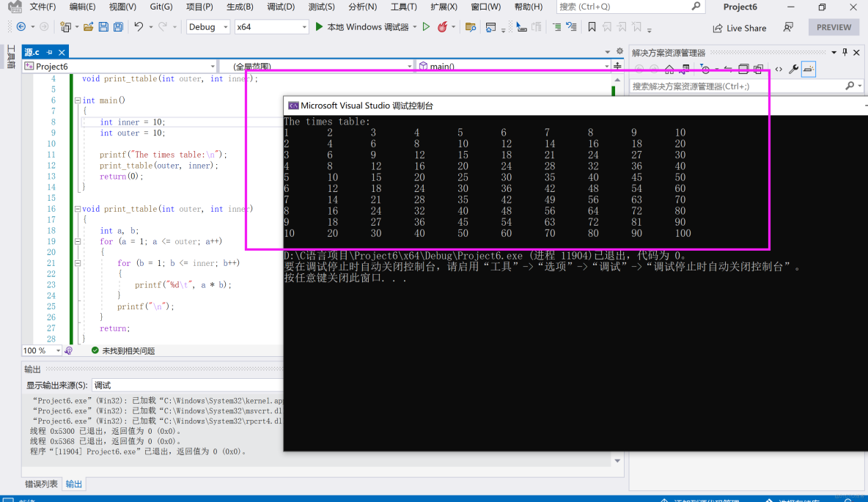
Task: Collapse the main() function on line 6
Action: point(77,100)
